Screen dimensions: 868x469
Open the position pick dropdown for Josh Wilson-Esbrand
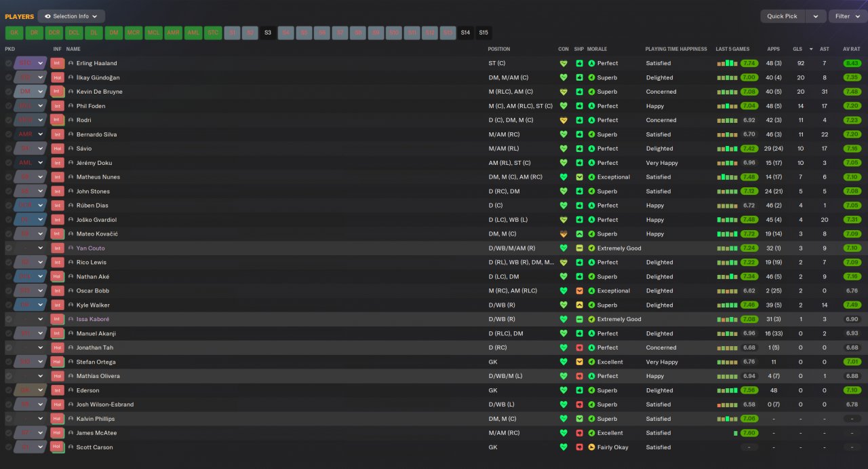click(x=40, y=405)
